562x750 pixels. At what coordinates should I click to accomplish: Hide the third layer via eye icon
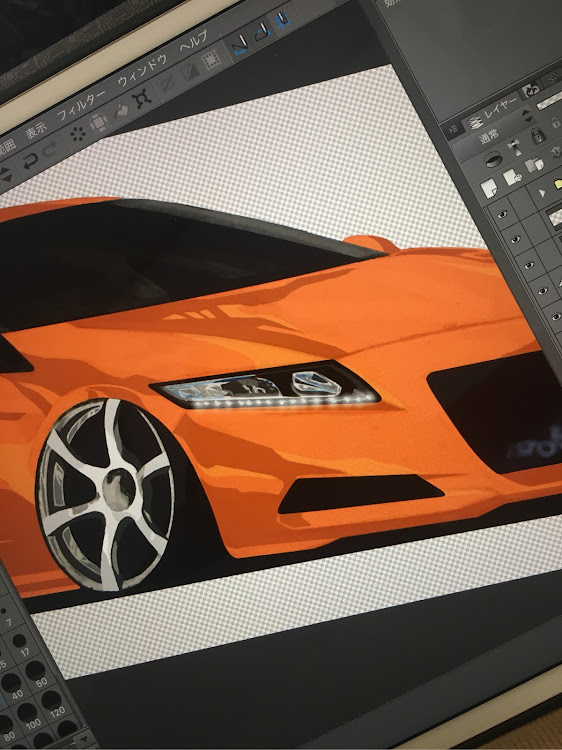pyautogui.click(x=529, y=265)
